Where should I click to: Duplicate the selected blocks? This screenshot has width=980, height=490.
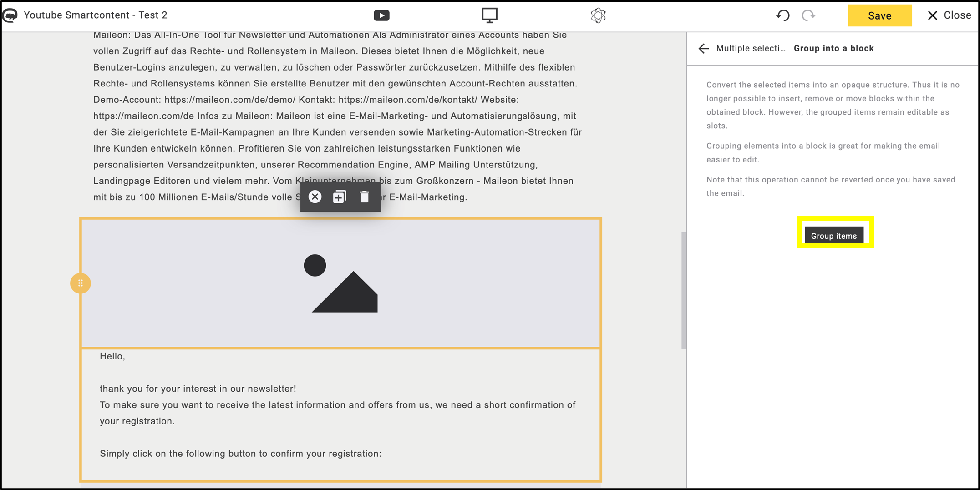coord(340,197)
